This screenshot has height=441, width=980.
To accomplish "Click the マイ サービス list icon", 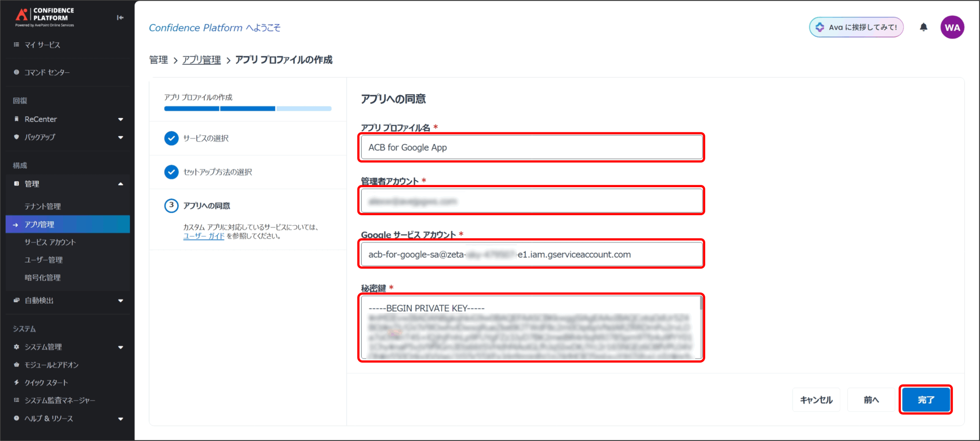I will pyautogui.click(x=16, y=44).
